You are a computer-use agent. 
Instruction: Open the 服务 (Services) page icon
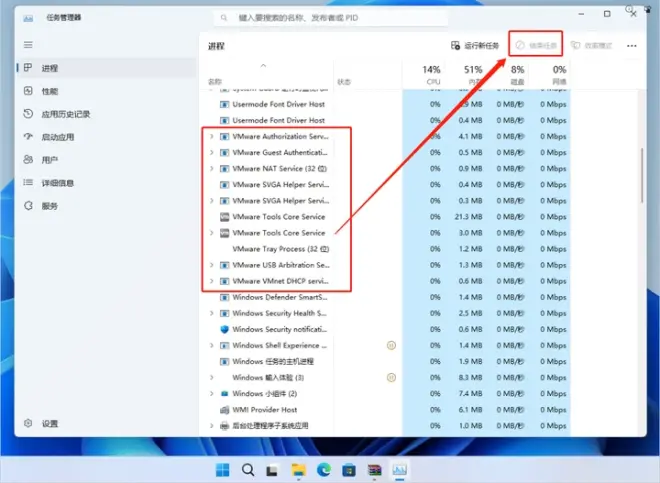28,205
